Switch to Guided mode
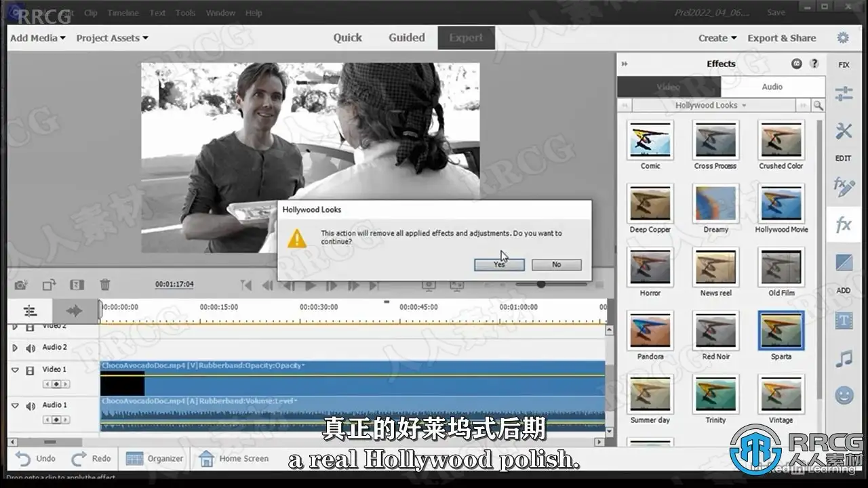Screen dimensions: 868x488 tap(407, 38)
